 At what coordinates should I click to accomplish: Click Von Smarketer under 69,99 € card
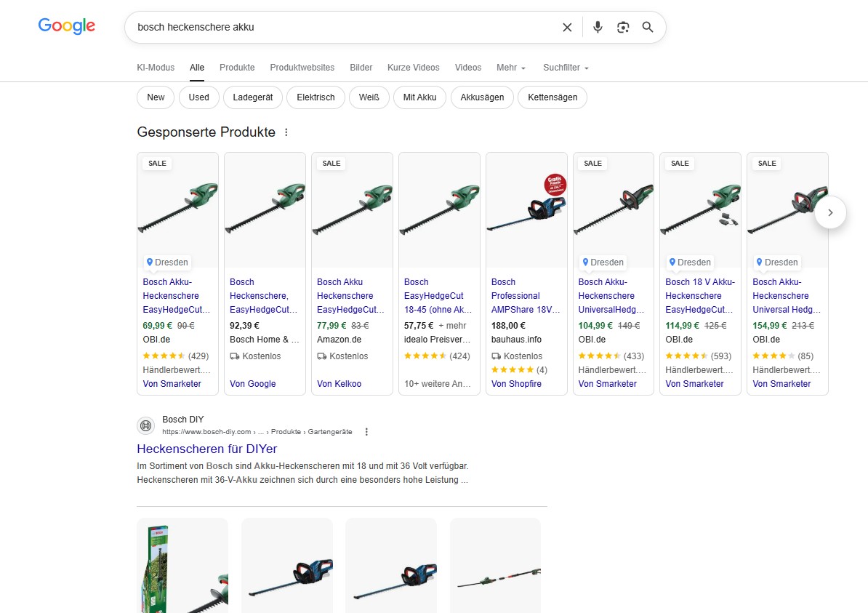coord(172,384)
